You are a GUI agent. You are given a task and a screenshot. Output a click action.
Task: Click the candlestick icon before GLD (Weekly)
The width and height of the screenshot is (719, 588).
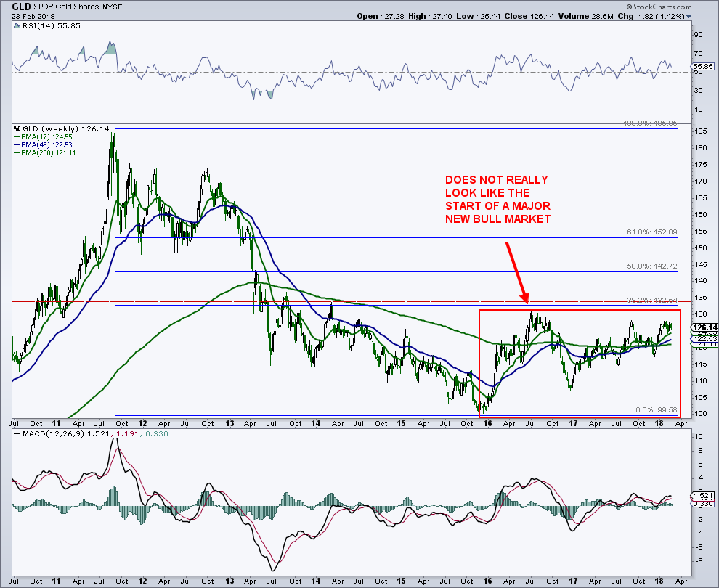[x=17, y=128]
